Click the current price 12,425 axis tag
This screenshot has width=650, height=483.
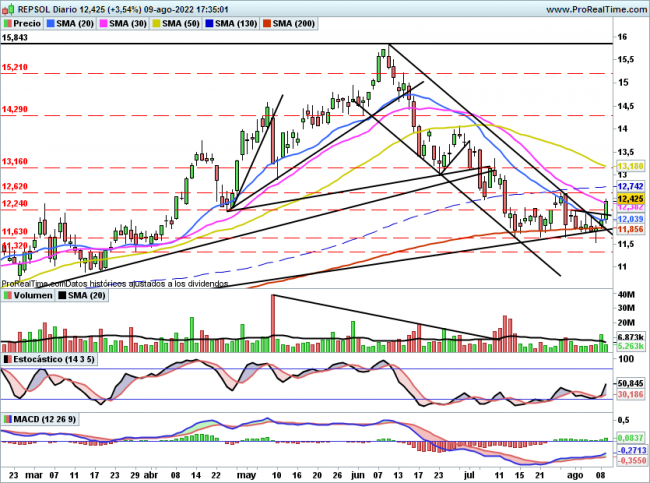tap(629, 199)
